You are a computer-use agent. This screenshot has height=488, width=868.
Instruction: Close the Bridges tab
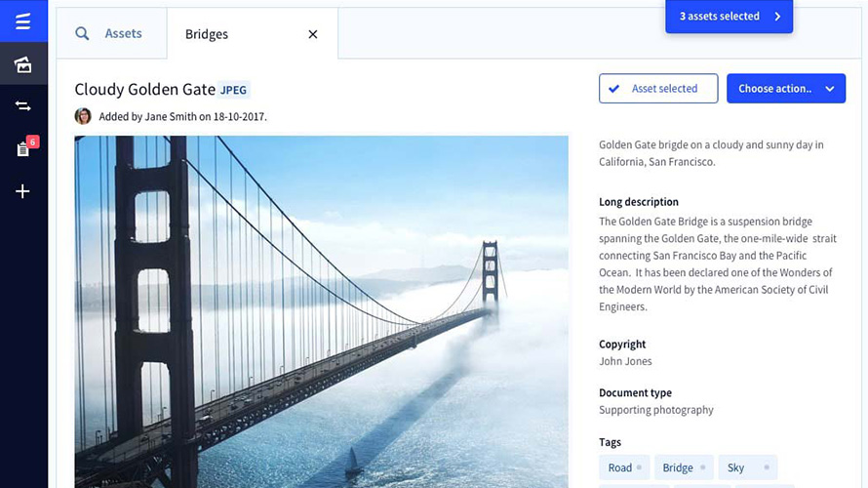point(313,34)
